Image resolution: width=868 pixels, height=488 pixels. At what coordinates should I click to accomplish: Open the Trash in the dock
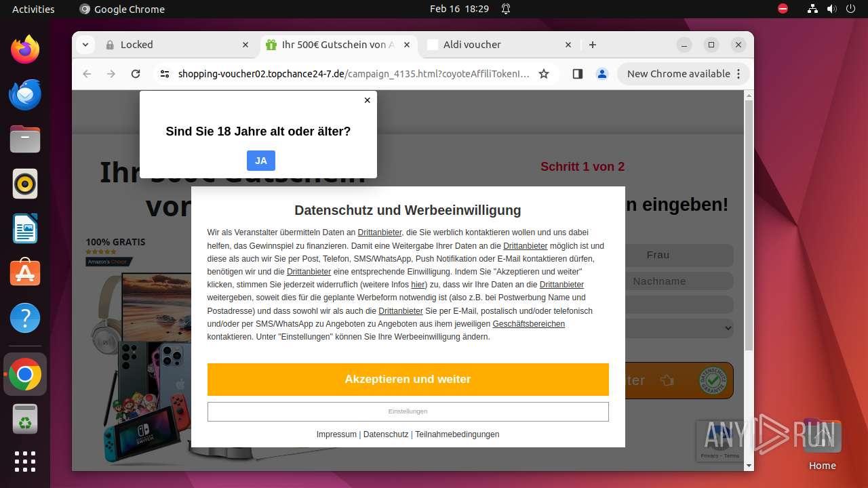[x=25, y=419]
